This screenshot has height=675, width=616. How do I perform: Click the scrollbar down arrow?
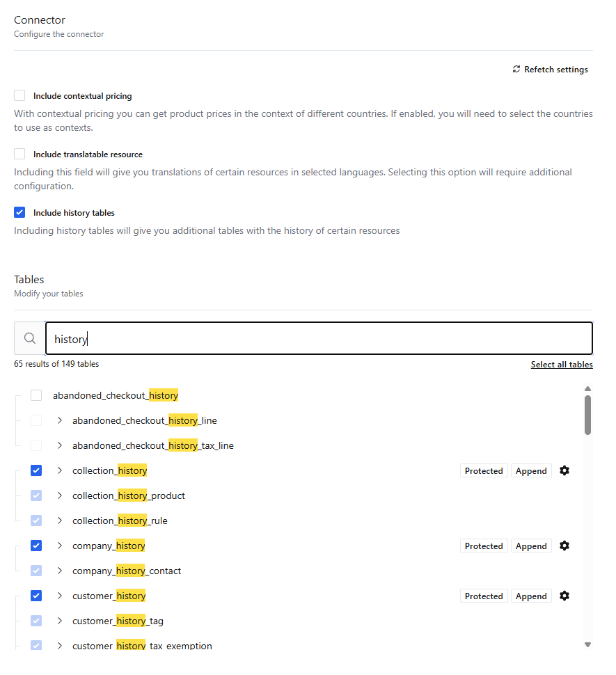point(587,645)
